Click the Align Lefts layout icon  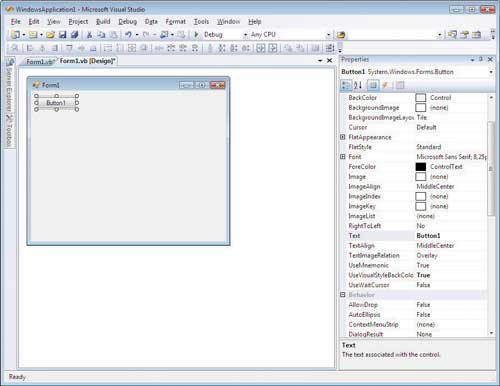30,49
